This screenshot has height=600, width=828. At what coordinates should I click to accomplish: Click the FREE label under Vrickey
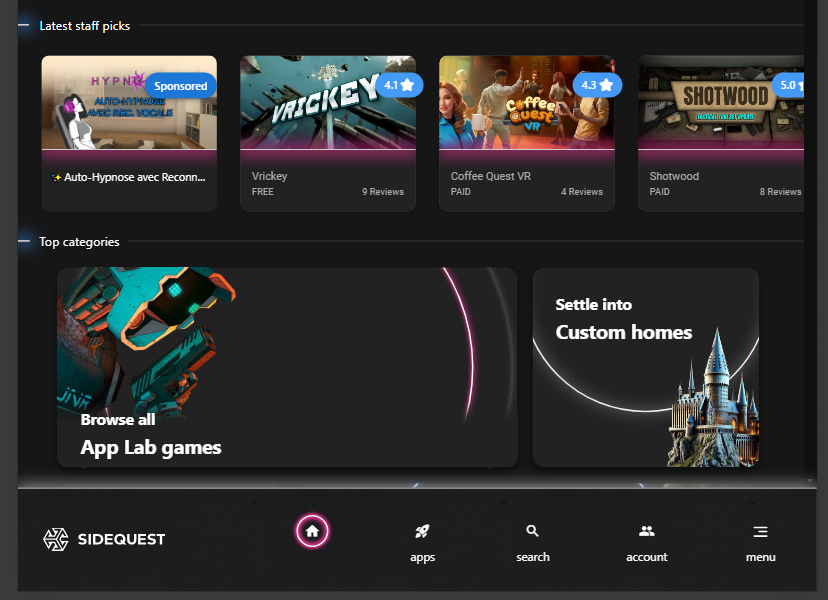pyautogui.click(x=262, y=192)
